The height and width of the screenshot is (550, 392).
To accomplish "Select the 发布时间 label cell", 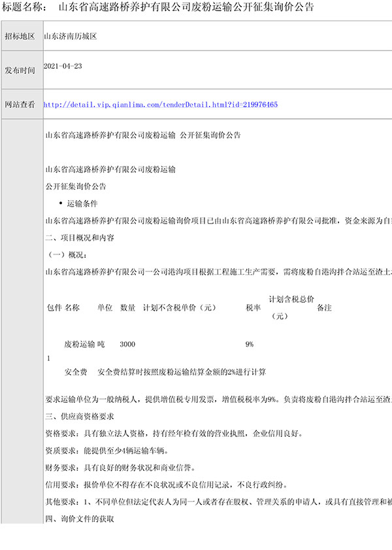I will point(22,70).
